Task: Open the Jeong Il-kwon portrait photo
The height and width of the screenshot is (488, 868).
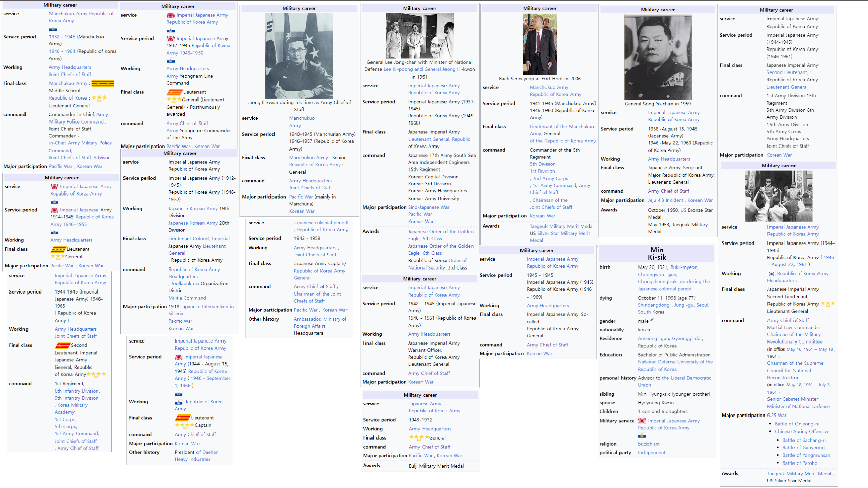Action: click(299, 56)
